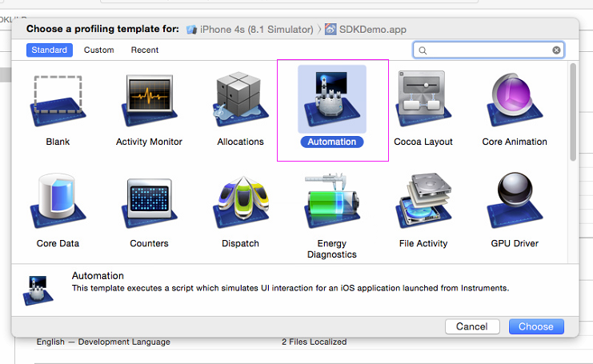Select the Dispatch trains icon

coord(241,202)
